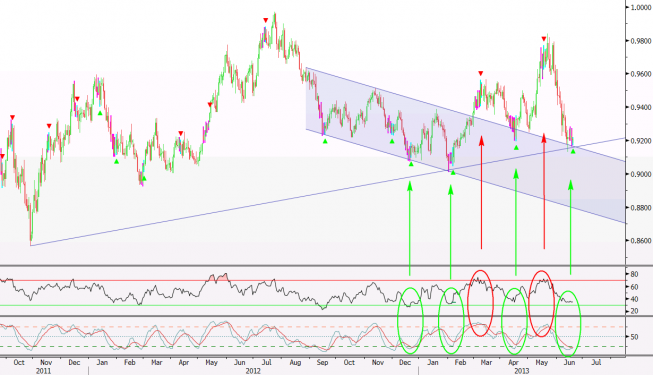
Task: Click the 0.9000 price axis label
Action: pyautogui.click(x=641, y=174)
